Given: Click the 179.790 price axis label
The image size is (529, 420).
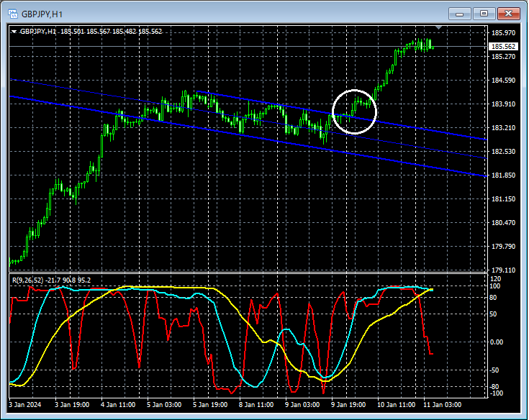Looking at the screenshot, I should pyautogui.click(x=503, y=247).
